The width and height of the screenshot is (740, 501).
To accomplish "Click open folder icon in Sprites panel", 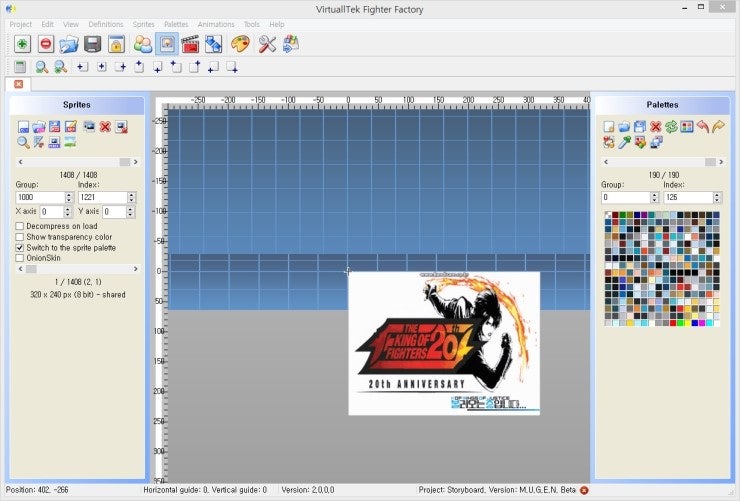I will 39,126.
